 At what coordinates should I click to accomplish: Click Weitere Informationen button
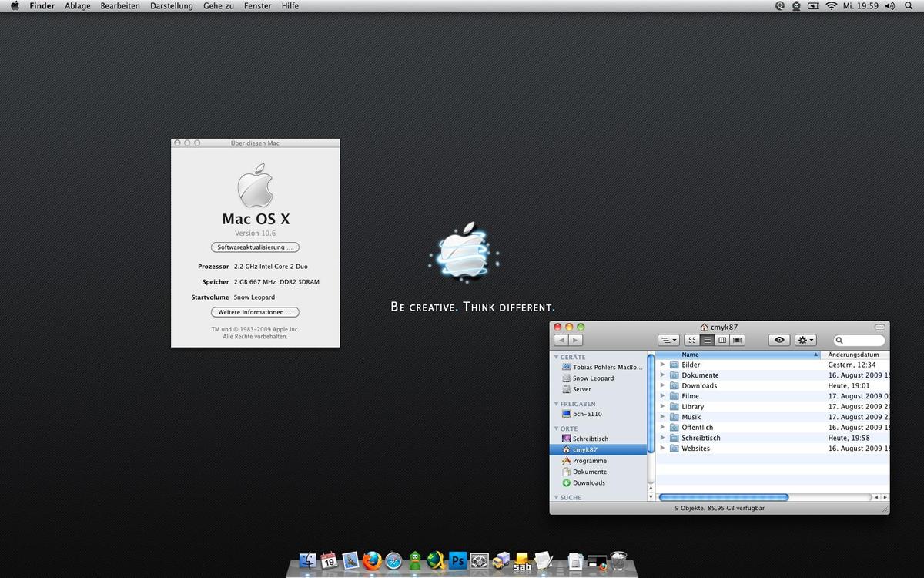255,312
